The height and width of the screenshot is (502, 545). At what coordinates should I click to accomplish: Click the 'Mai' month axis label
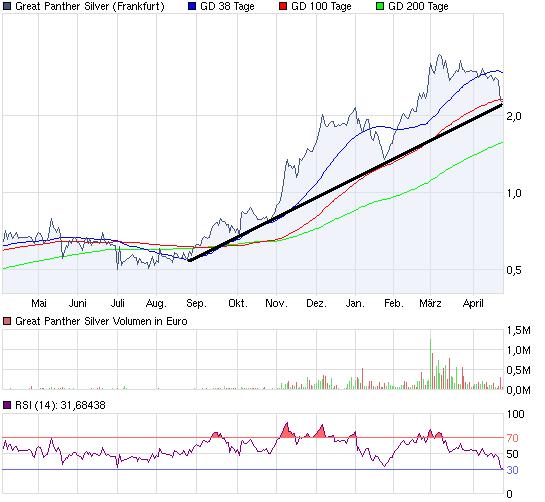pyautogui.click(x=39, y=303)
